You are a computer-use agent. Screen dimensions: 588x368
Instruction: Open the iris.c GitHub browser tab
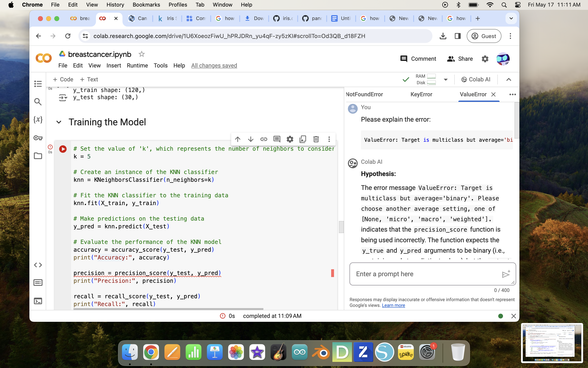(283, 18)
